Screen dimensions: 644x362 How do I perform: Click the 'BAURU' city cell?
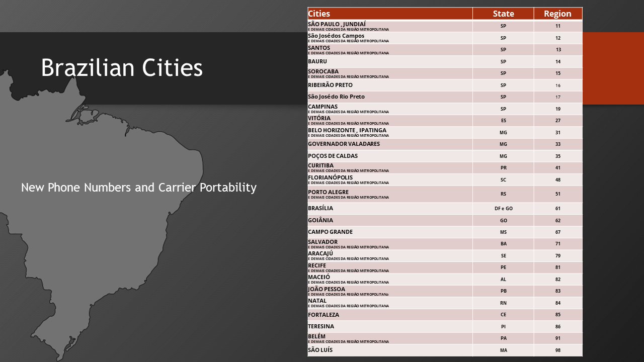click(389, 61)
